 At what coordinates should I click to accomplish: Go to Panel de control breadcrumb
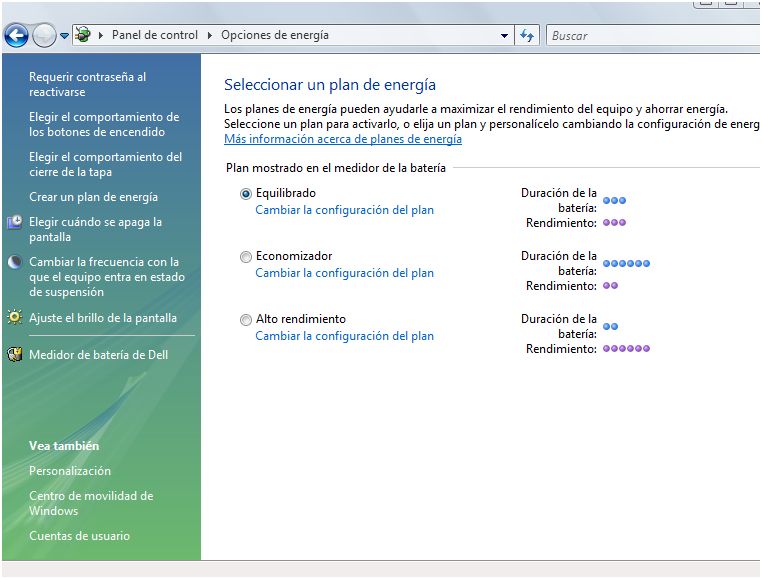pyautogui.click(x=155, y=35)
